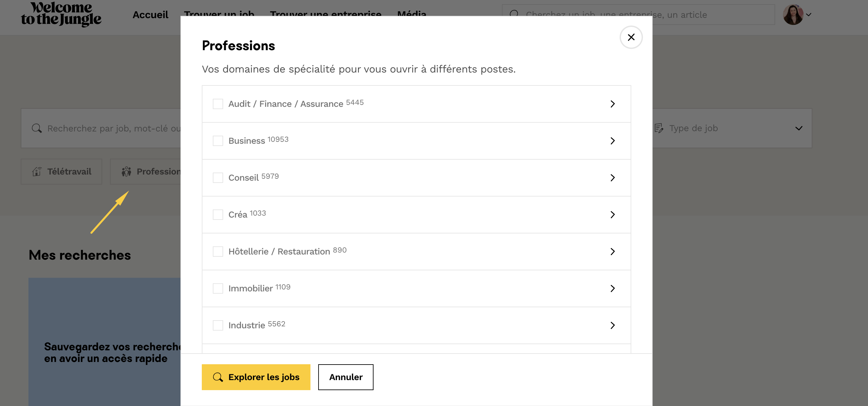
Task: Click the Professions people icon filter
Action: [126, 172]
